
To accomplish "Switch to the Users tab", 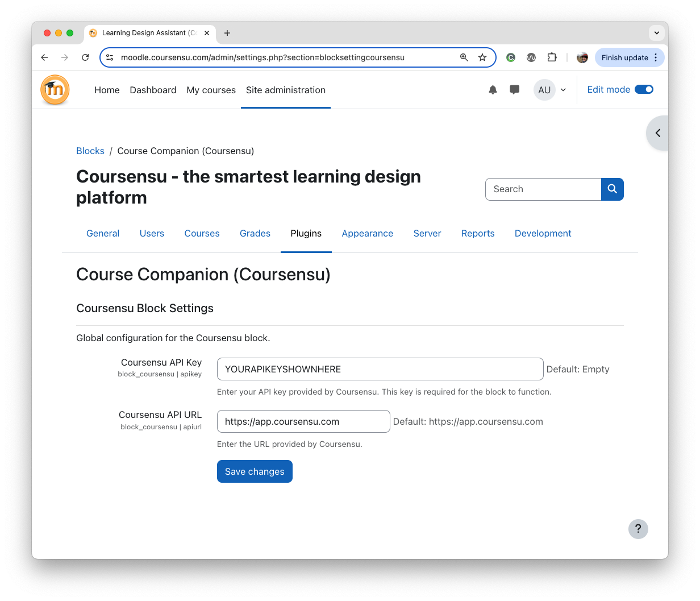I will [152, 233].
